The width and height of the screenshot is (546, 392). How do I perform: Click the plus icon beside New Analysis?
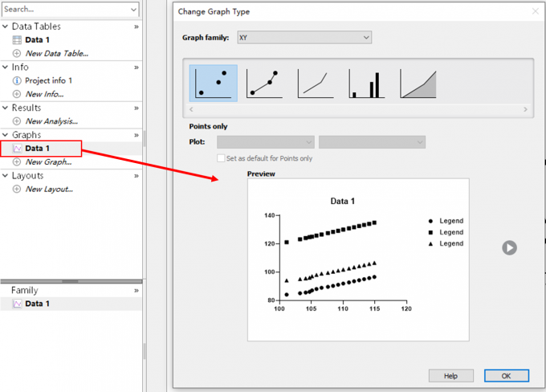point(17,121)
